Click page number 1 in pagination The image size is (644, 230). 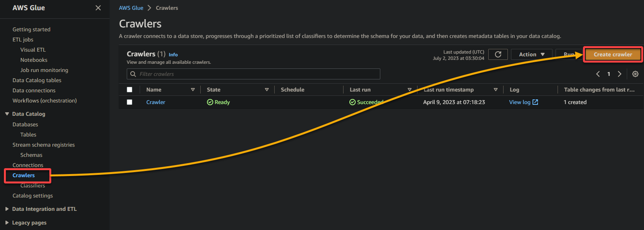609,74
